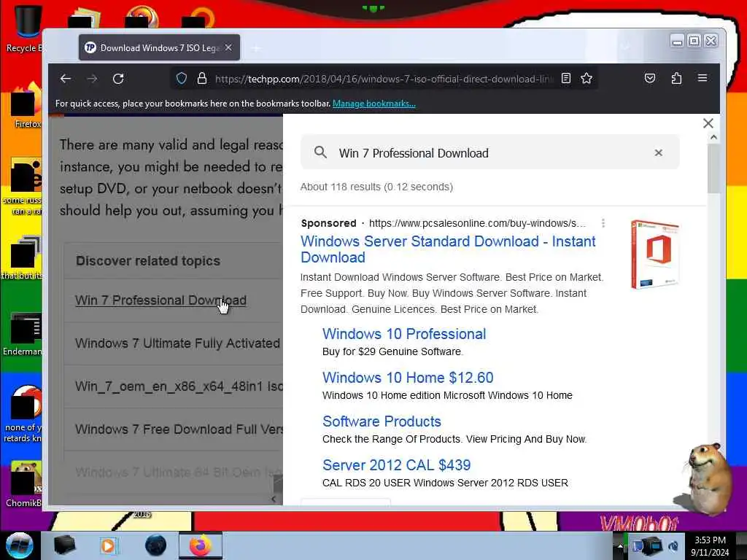Screen dimensions: 747x560
Task: Open a new tab with plus button
Action: click(256, 48)
